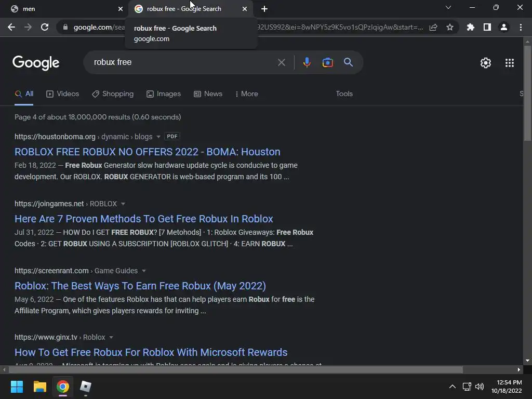
Task: Open the volume control icon
Action: 480,387
